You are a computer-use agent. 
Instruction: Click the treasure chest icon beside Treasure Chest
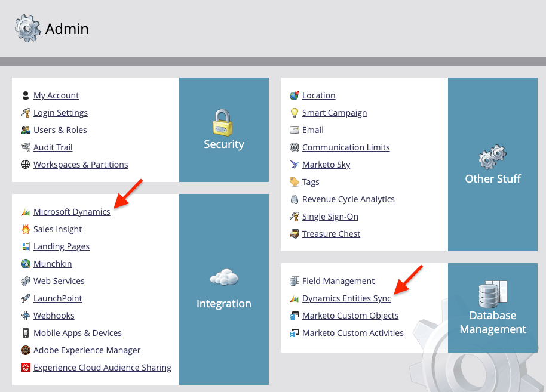[x=293, y=234]
